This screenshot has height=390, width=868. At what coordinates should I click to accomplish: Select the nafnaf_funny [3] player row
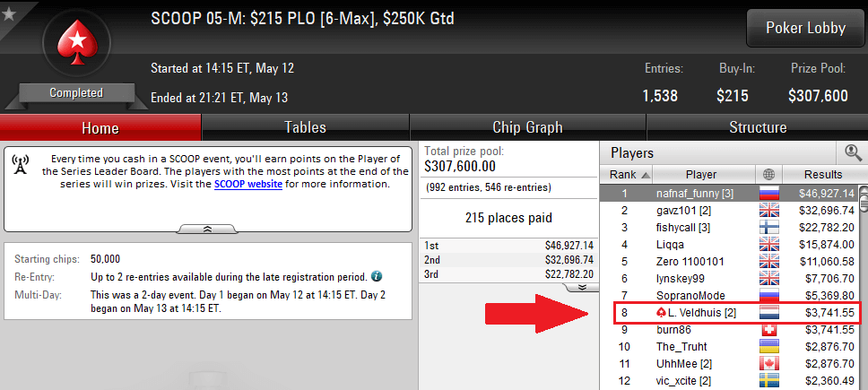pyautogui.click(x=729, y=194)
